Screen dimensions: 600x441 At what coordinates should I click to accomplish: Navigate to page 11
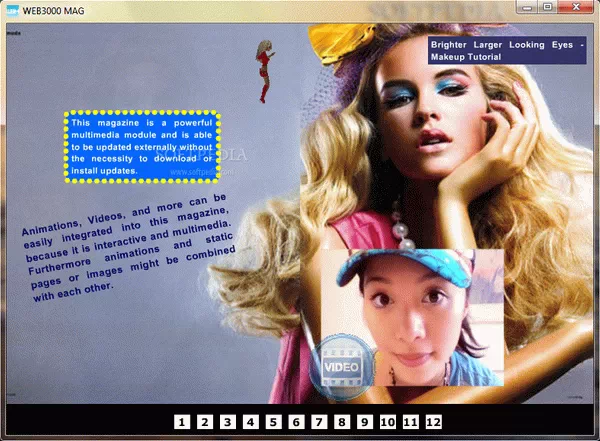410,423
